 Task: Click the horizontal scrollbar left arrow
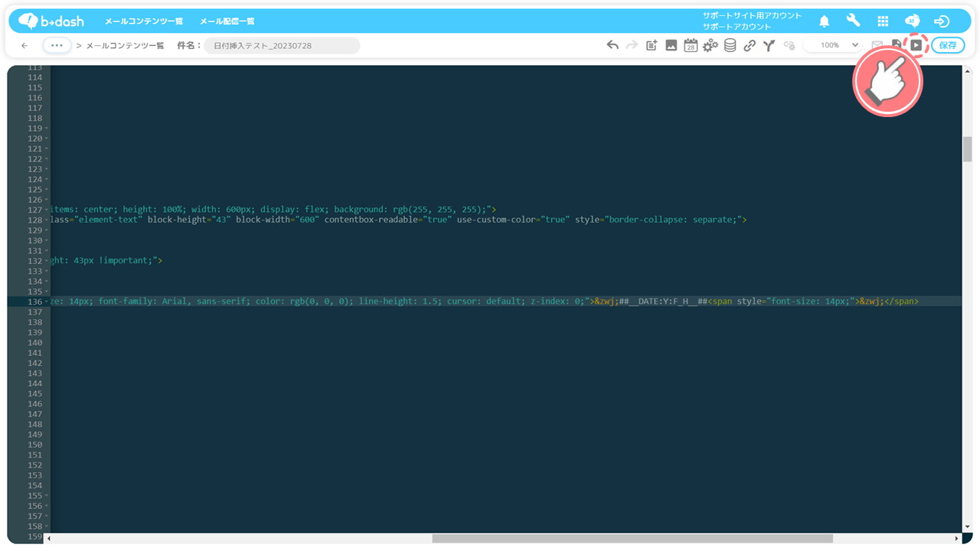click(x=51, y=538)
